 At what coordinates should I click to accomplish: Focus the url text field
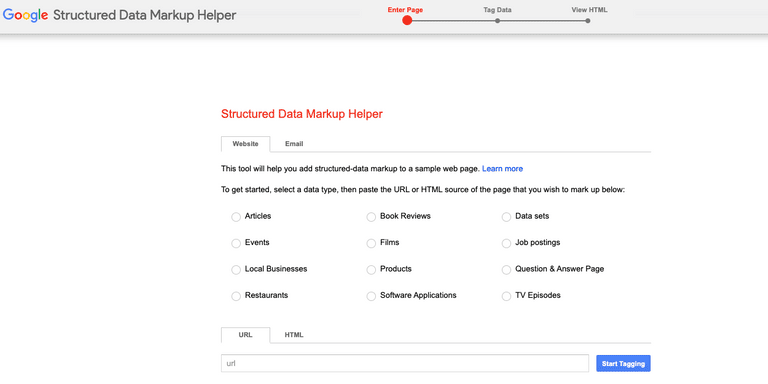(405, 364)
